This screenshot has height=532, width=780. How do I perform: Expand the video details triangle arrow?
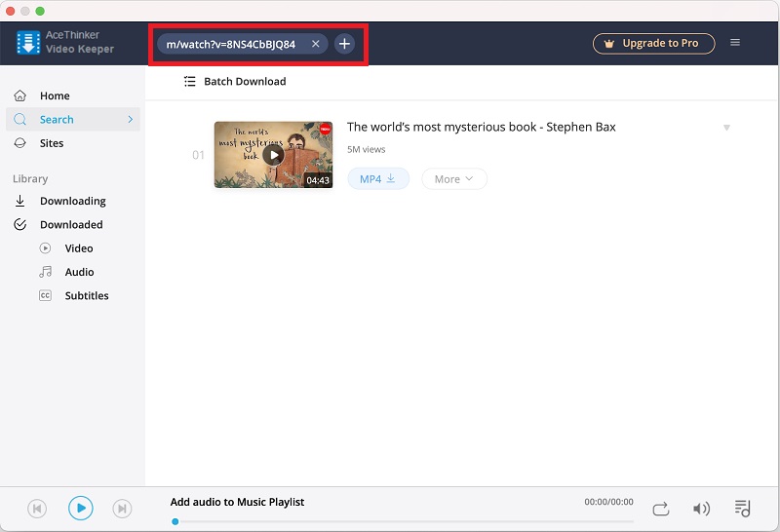pos(726,128)
